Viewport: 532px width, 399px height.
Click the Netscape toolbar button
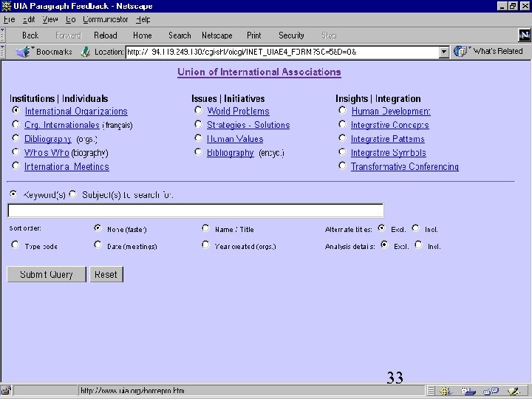point(216,35)
